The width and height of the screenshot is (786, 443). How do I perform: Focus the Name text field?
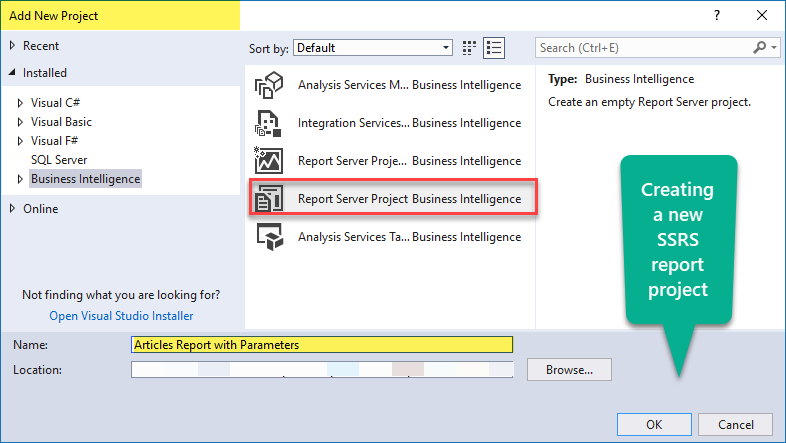(x=322, y=345)
